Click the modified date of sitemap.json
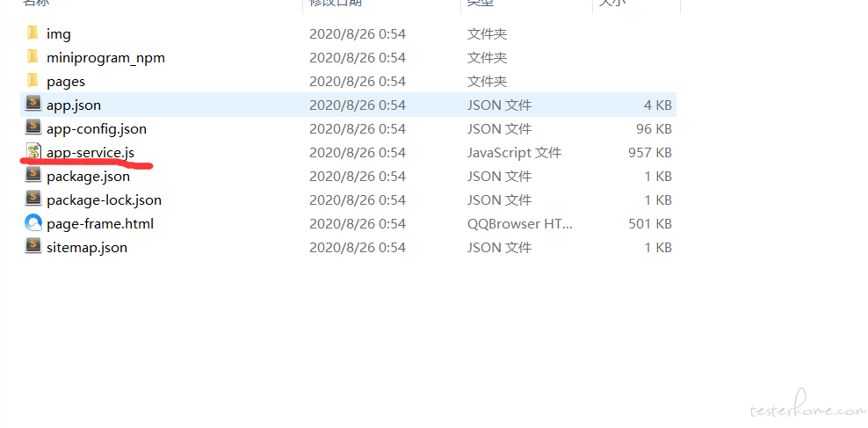 pyautogui.click(x=358, y=247)
